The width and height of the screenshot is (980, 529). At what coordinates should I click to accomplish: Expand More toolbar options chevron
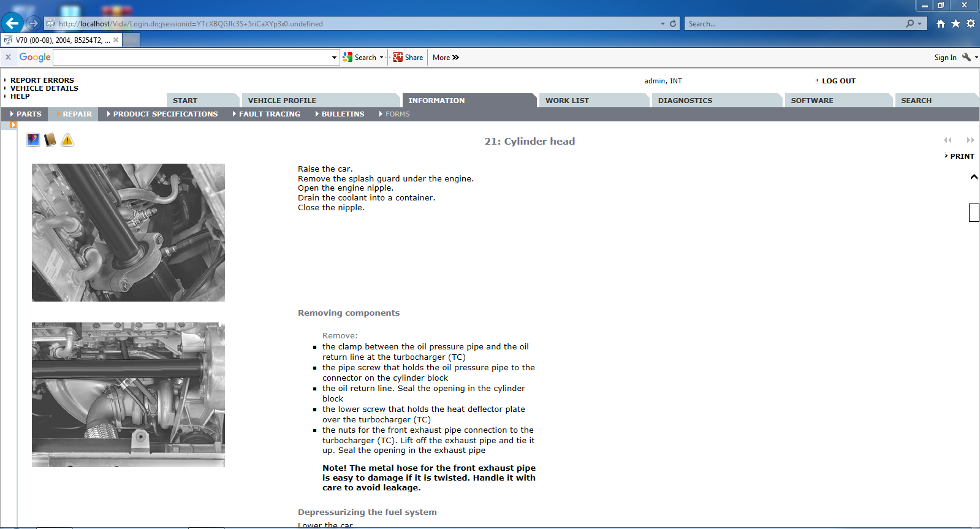tap(455, 58)
